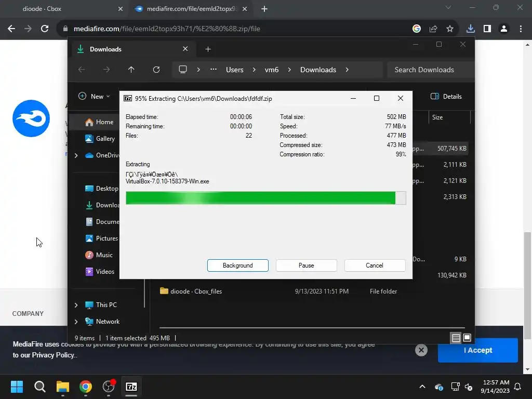Click Chrome forward arrow
The height and width of the screenshot is (399, 532).
(28, 29)
